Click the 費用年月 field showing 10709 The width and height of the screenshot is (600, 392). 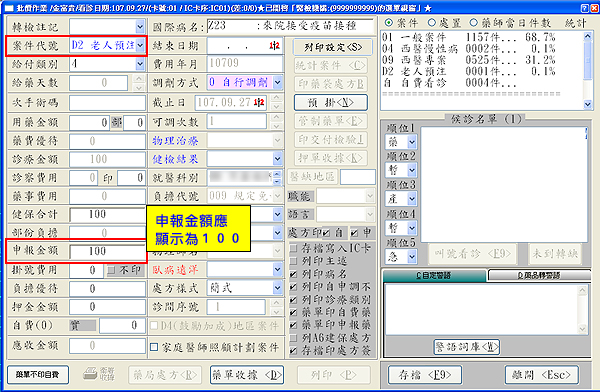pos(245,64)
